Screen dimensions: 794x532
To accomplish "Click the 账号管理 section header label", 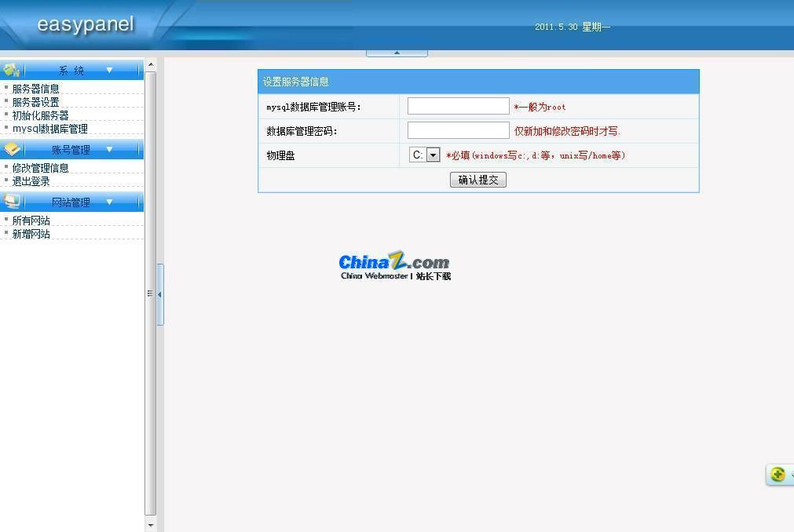I will point(71,150).
